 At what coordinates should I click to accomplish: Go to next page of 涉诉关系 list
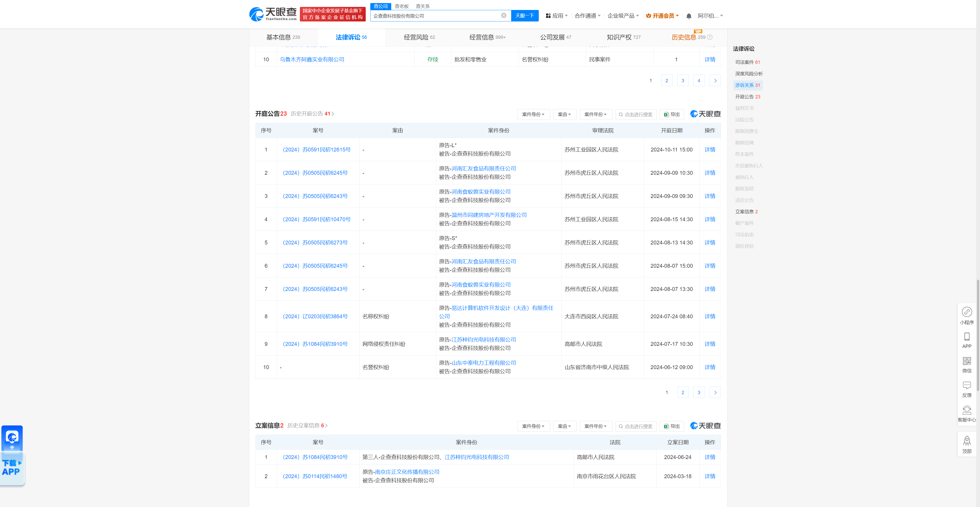[715, 81]
